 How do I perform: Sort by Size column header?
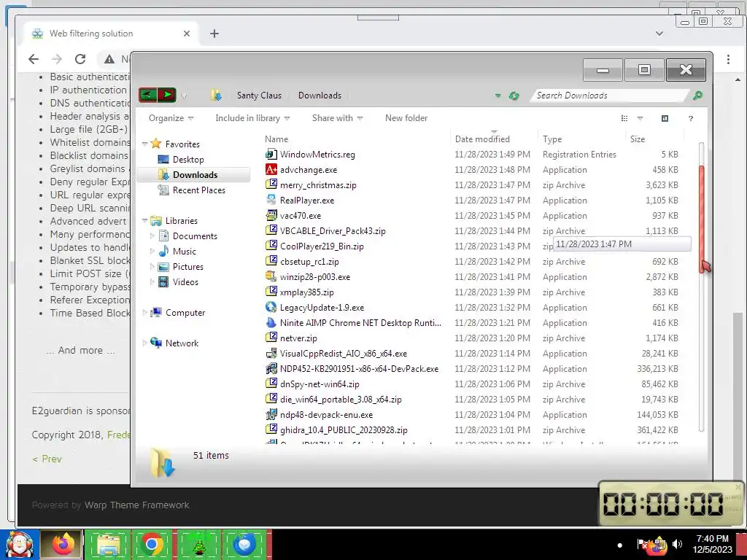pos(654,139)
